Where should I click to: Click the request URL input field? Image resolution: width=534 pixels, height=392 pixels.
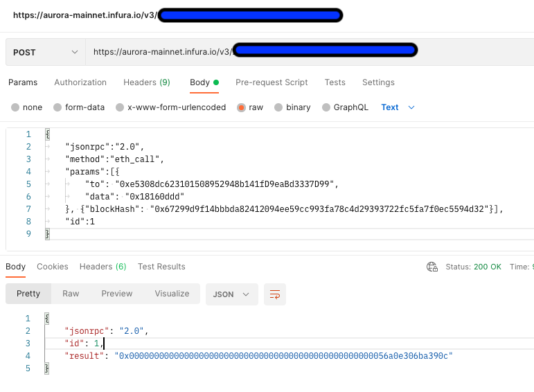[x=310, y=52]
